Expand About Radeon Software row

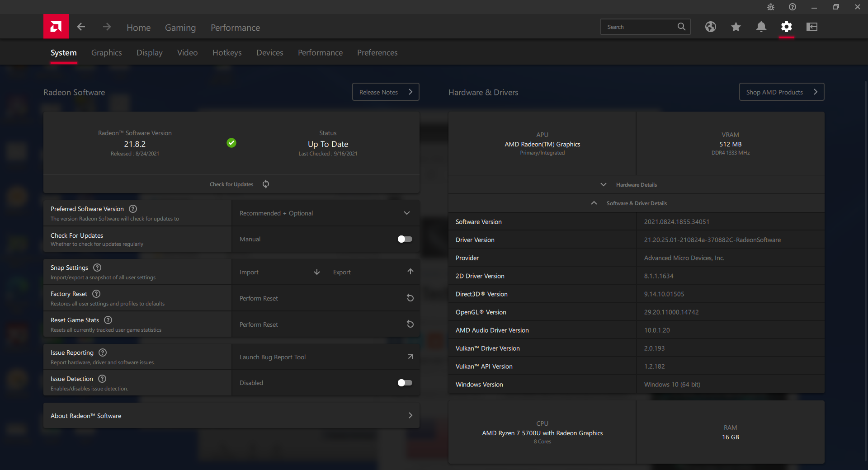pyautogui.click(x=231, y=415)
